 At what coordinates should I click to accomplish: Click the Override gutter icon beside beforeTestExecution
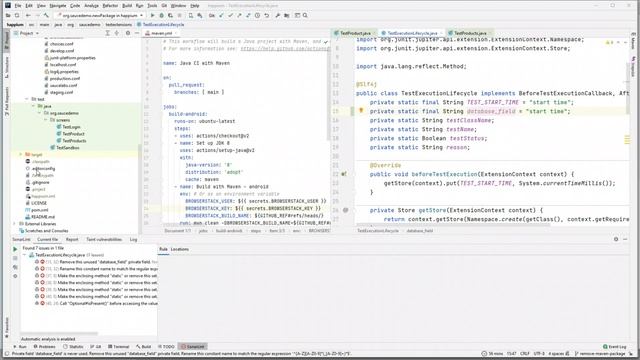click(344, 174)
